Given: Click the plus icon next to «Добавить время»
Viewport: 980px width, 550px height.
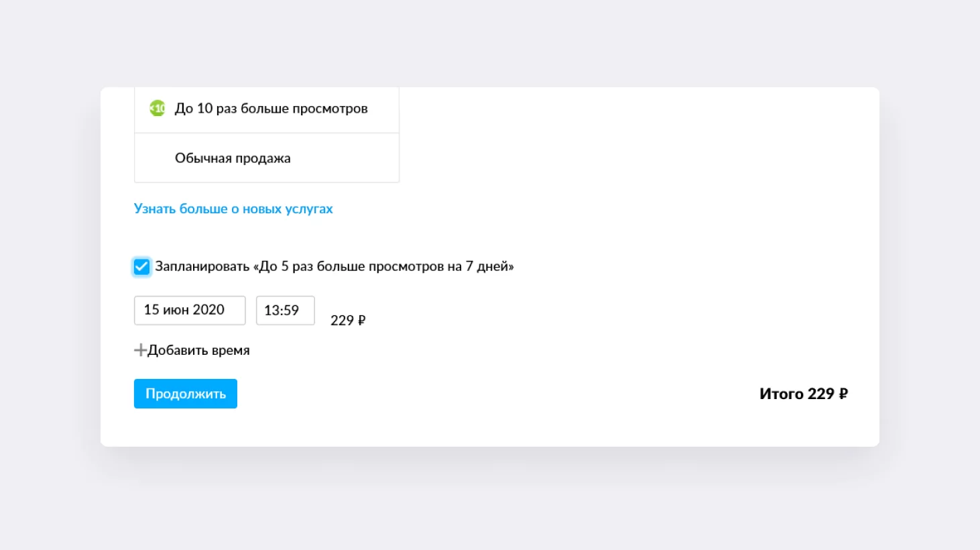Looking at the screenshot, I should [140, 349].
